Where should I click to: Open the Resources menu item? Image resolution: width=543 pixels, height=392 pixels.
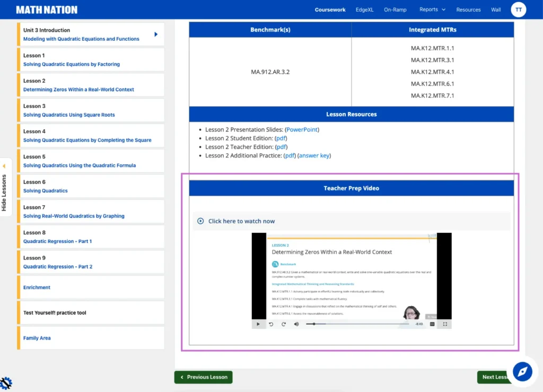click(x=468, y=10)
